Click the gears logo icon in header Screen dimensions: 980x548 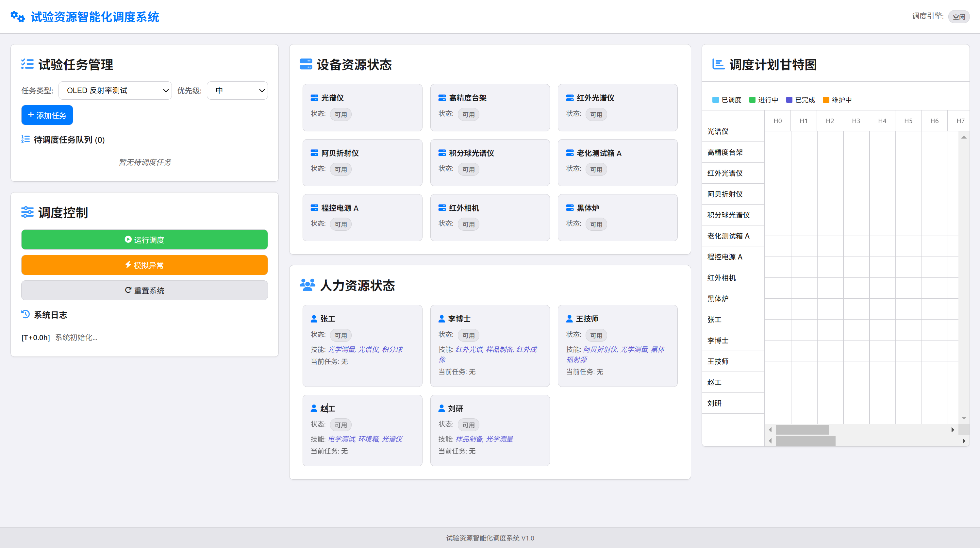point(18,17)
